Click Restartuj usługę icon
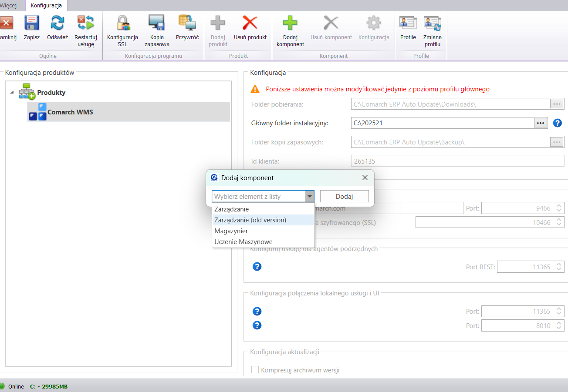The height and width of the screenshot is (392, 568). pos(86,23)
